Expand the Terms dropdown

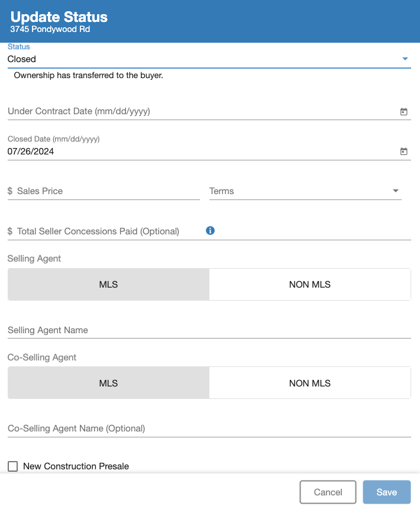pos(305,191)
